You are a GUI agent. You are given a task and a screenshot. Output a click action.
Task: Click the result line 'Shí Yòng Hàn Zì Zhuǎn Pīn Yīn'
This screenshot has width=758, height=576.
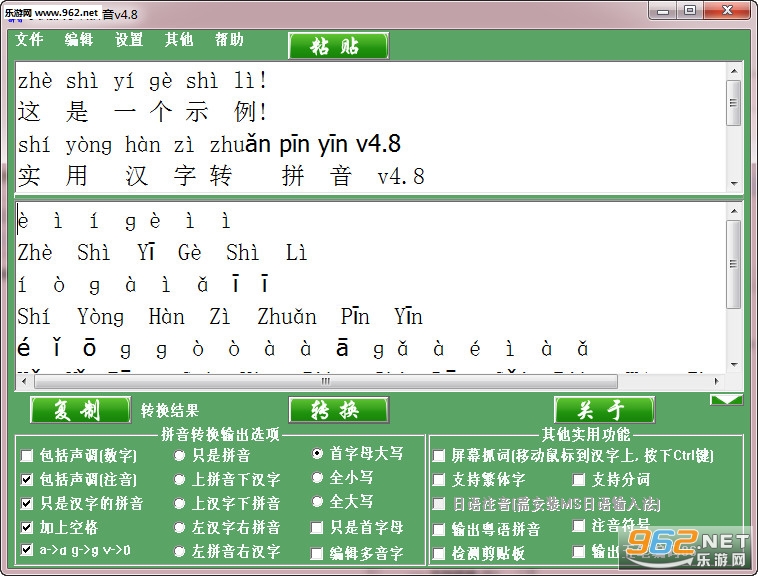[220, 317]
